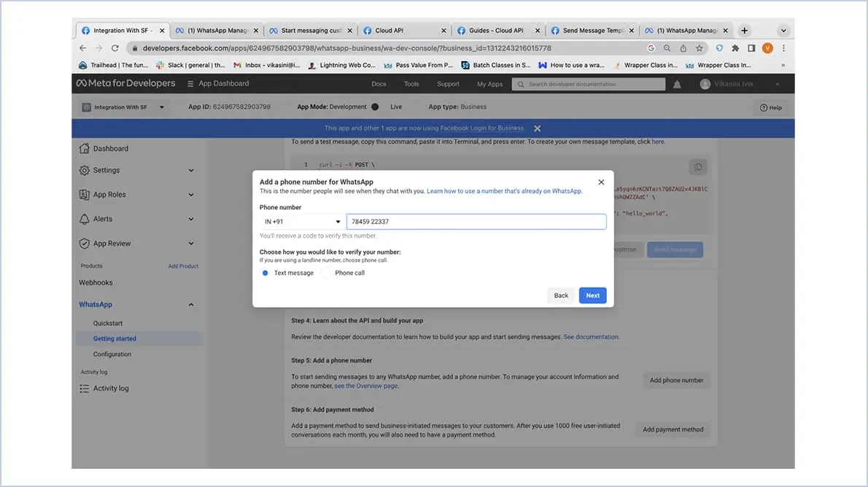Expand the App Review section chevron
Screen dimensions: 868x487
(x=191, y=243)
